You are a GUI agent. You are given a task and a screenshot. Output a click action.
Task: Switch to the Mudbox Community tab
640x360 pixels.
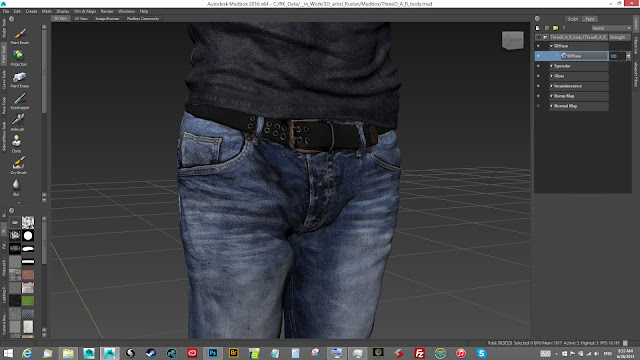pyautogui.click(x=143, y=19)
